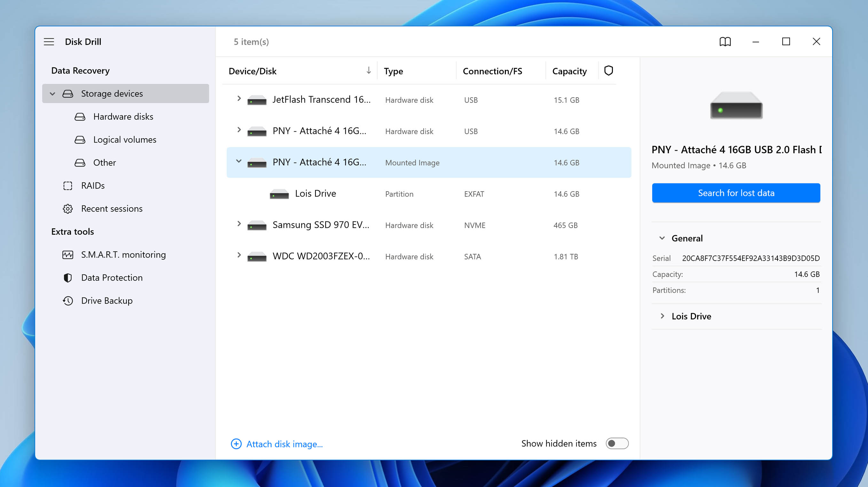
Task: Expand the Samsung SSD 970 EV... row
Action: pyautogui.click(x=239, y=225)
